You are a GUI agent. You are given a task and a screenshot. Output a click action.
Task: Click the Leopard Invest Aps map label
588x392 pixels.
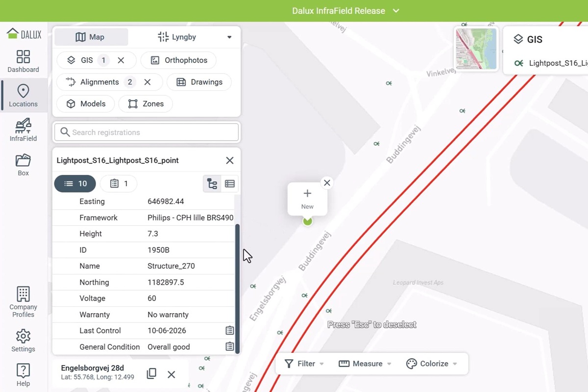418,283
